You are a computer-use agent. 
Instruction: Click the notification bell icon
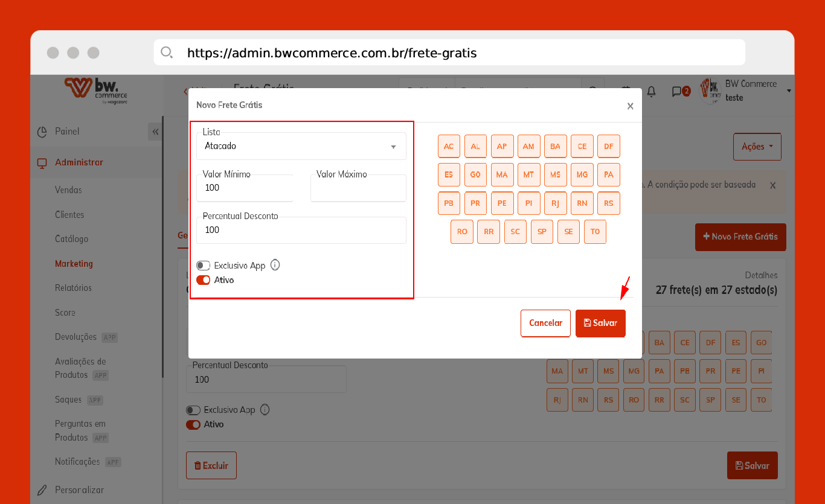click(651, 91)
